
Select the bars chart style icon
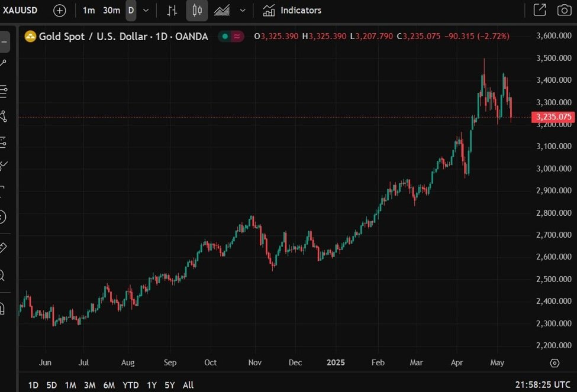[172, 10]
